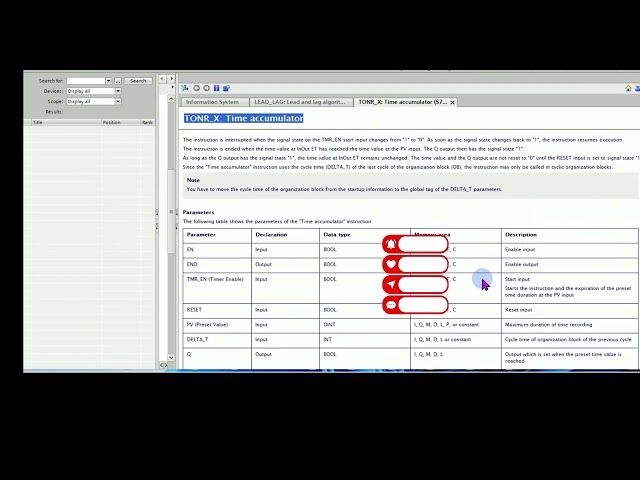Click the scroll up arrow of the panel scrollbar

coord(171,98)
